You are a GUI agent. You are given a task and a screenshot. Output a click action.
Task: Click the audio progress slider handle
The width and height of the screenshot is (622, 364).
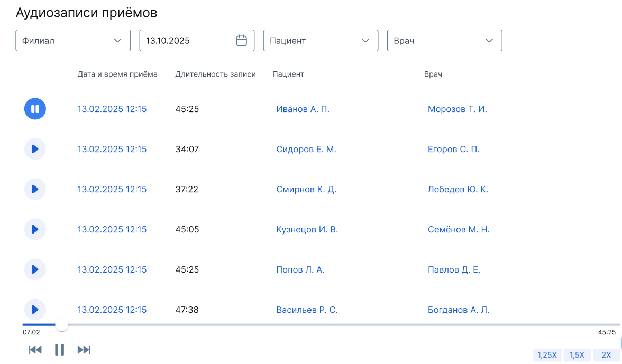point(62,324)
